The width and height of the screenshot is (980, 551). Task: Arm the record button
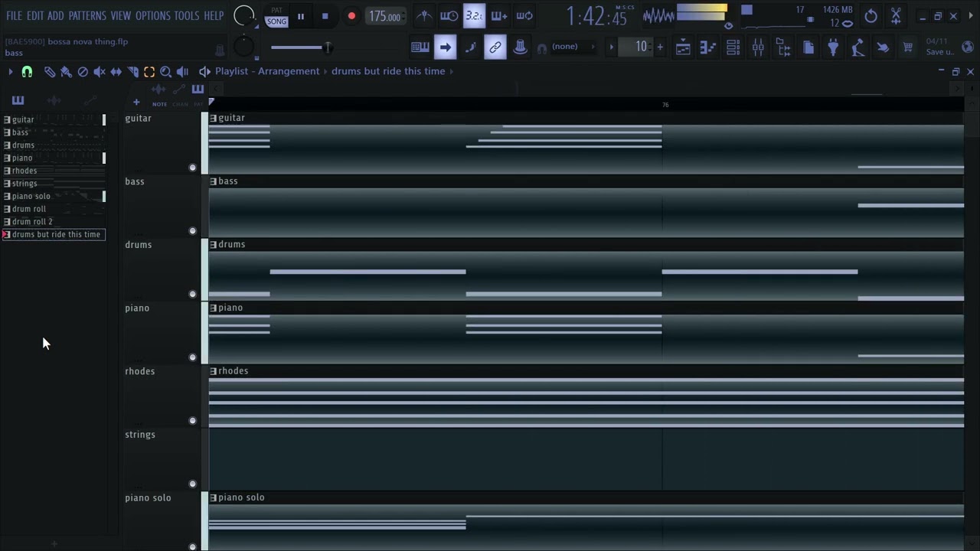click(351, 16)
